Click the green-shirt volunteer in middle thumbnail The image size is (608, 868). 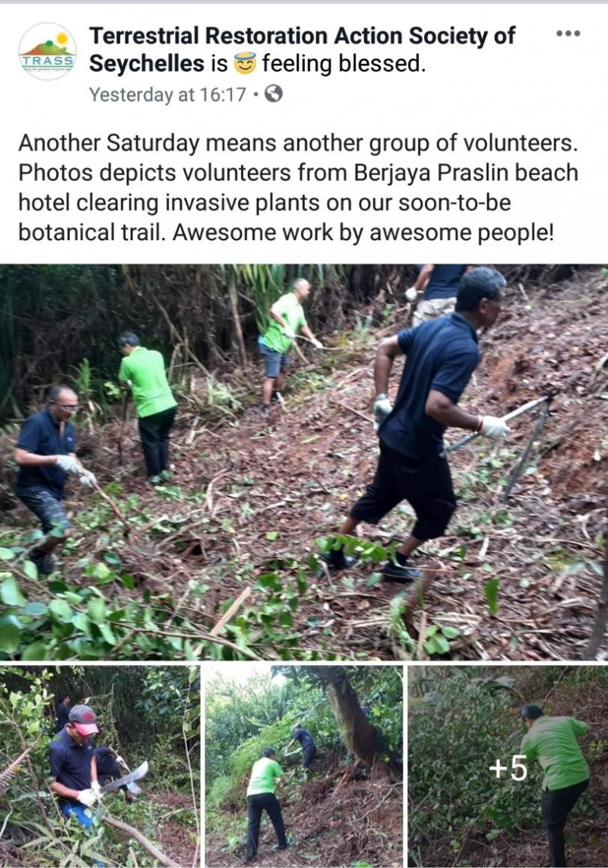pyautogui.click(x=266, y=803)
